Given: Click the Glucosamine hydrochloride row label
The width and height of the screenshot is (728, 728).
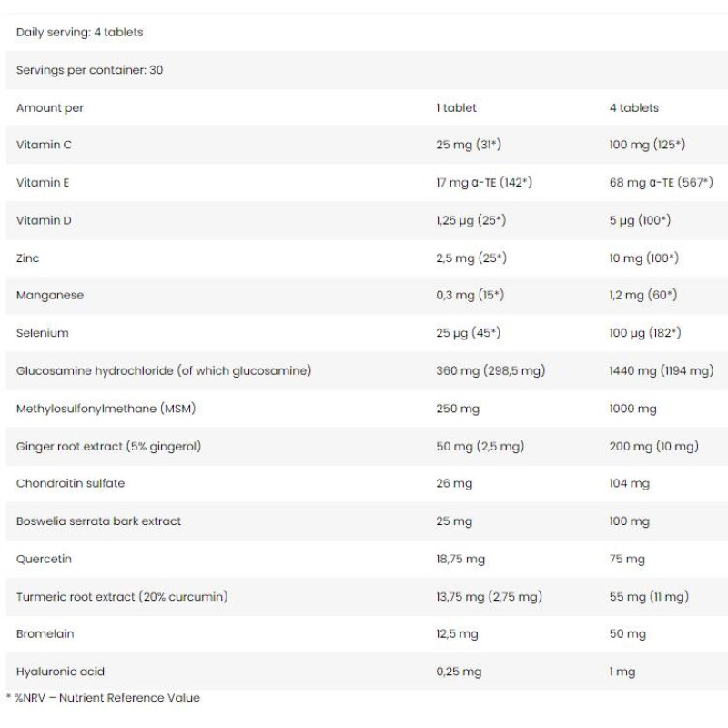Looking at the screenshot, I should (165, 370).
